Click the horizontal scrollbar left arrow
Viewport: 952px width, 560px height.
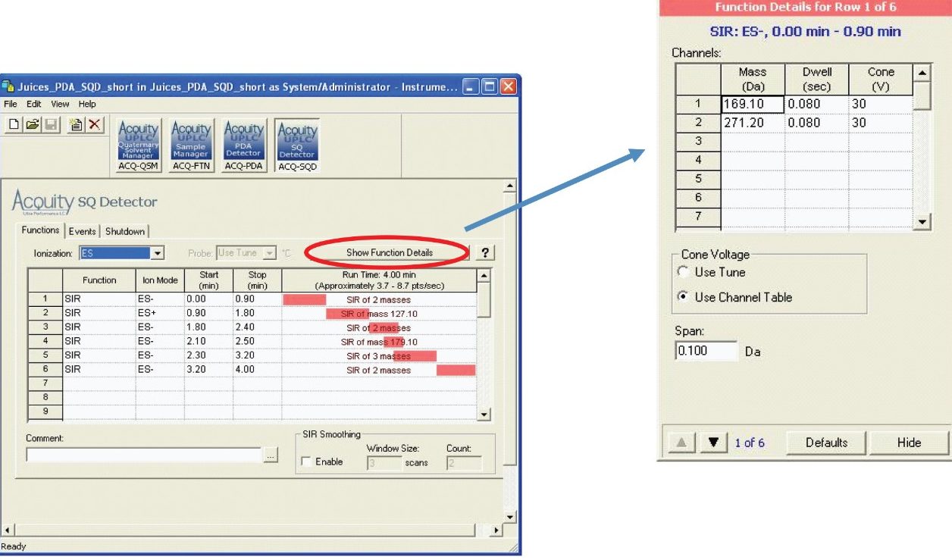(6, 530)
